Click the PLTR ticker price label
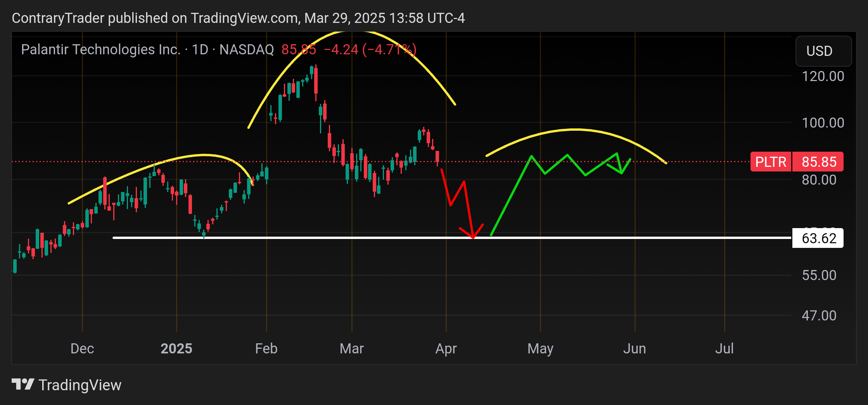The height and width of the screenshot is (405, 868). (x=771, y=162)
